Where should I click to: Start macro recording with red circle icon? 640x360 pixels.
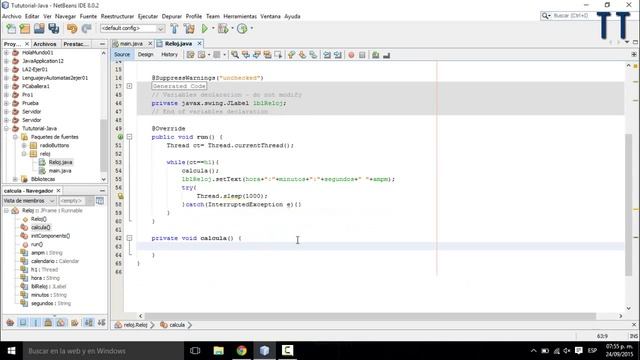pos(351,55)
